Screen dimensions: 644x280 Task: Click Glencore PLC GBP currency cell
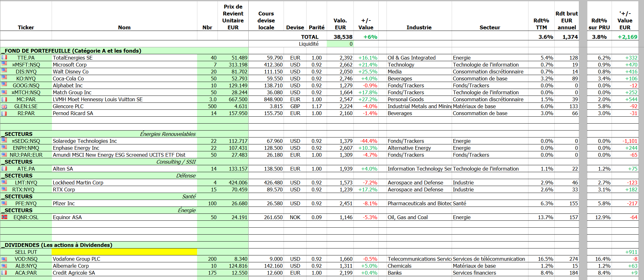[295, 106]
